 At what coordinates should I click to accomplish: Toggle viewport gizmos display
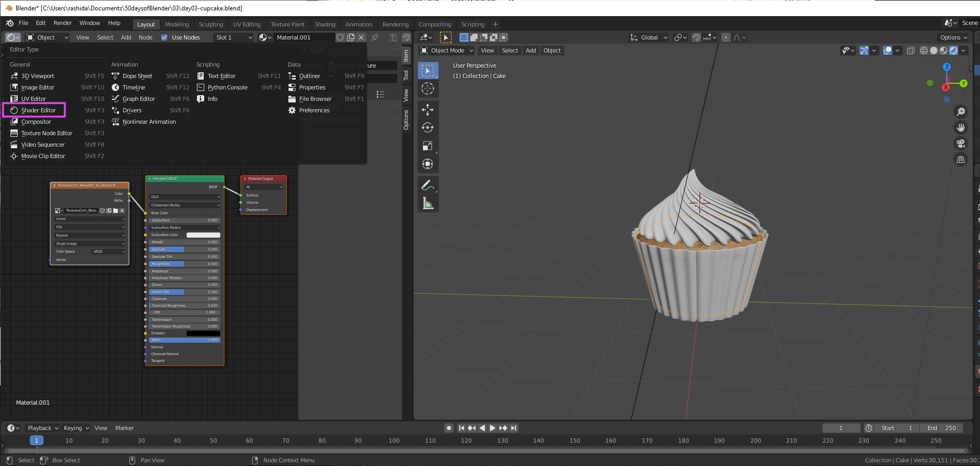coord(864,50)
